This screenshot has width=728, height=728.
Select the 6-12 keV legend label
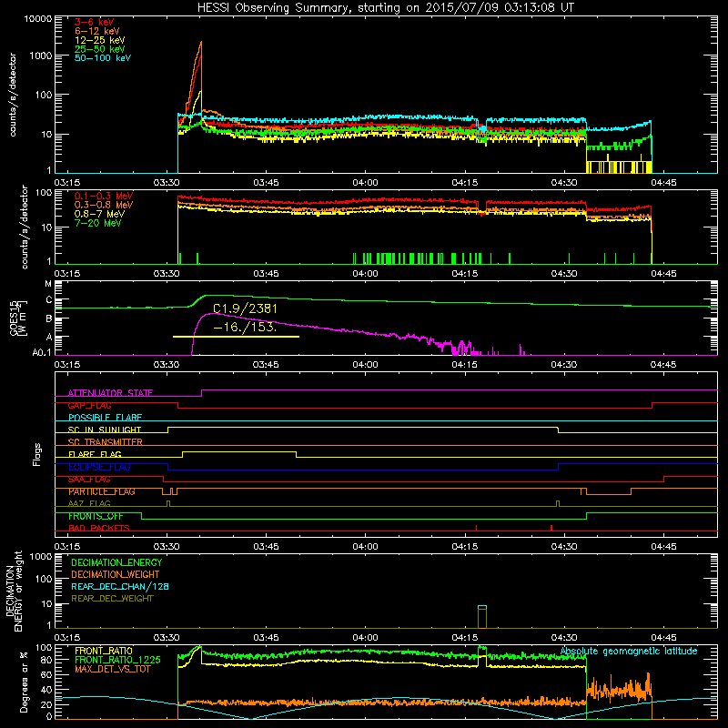(x=97, y=31)
